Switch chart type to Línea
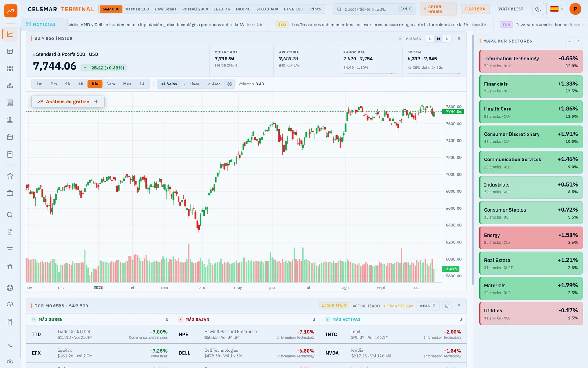588x368 pixels. (192, 84)
